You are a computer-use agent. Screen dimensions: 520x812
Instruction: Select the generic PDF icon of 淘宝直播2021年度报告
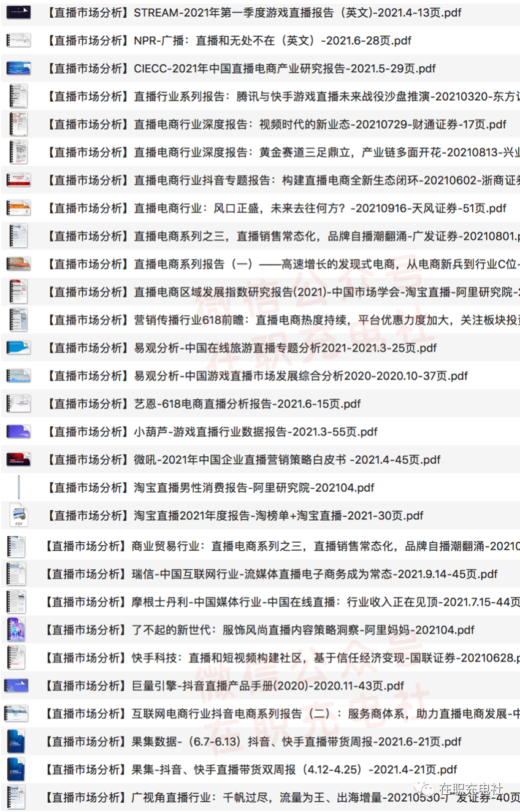click(x=18, y=515)
